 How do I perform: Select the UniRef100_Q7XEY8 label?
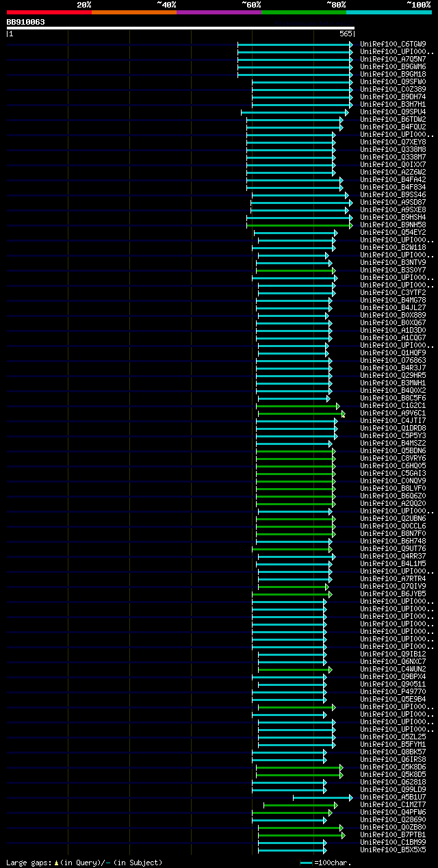[x=393, y=142]
